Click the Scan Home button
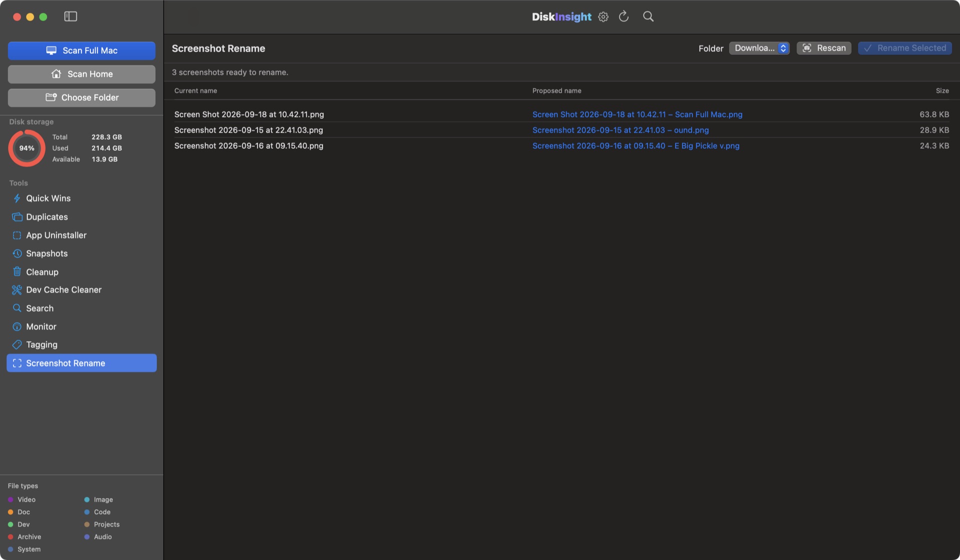The image size is (960, 560). coord(81,74)
